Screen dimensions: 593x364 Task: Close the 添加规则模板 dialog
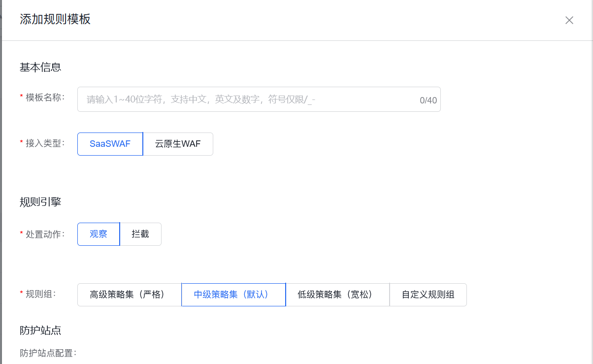click(569, 20)
